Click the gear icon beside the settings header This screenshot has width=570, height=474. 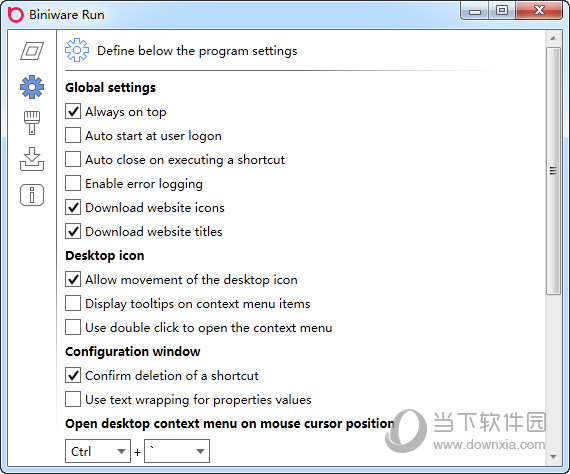pos(77,50)
